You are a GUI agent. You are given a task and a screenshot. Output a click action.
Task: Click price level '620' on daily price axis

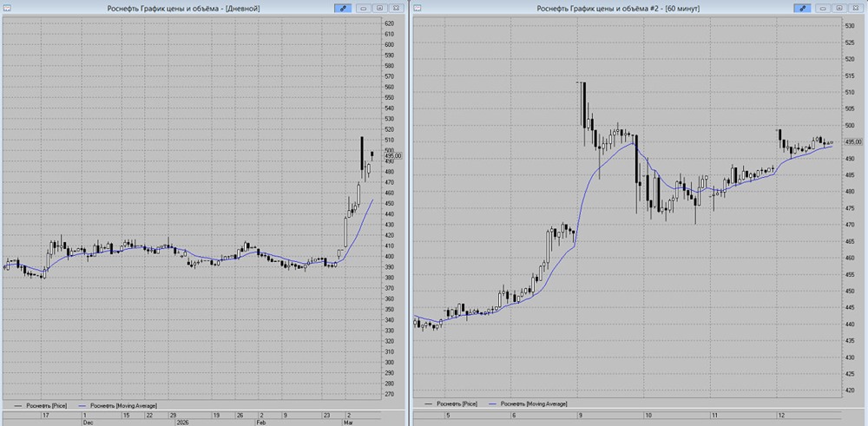click(389, 23)
